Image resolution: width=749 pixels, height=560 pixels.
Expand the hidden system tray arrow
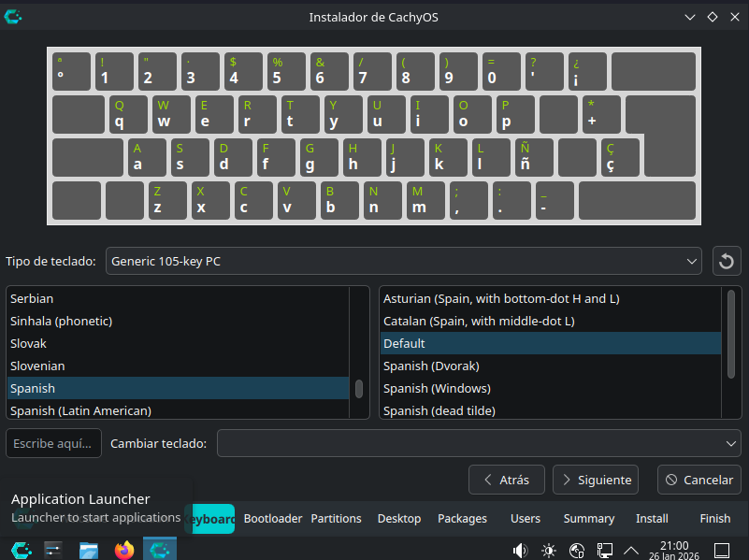(x=631, y=550)
